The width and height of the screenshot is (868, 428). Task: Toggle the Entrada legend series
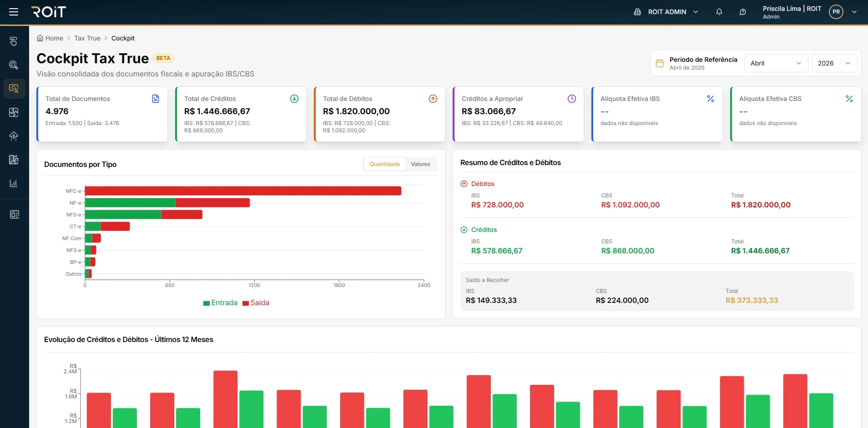point(220,303)
